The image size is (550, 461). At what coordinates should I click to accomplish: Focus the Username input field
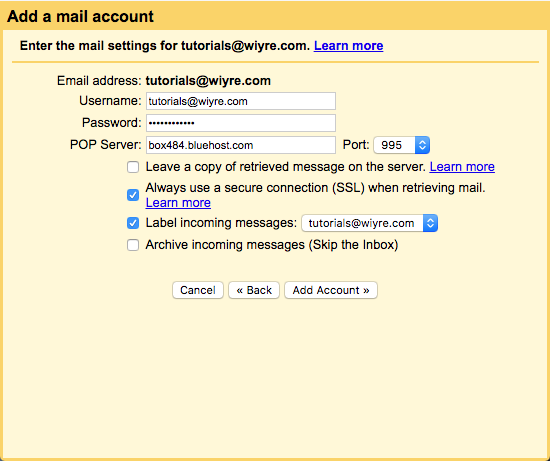241,101
